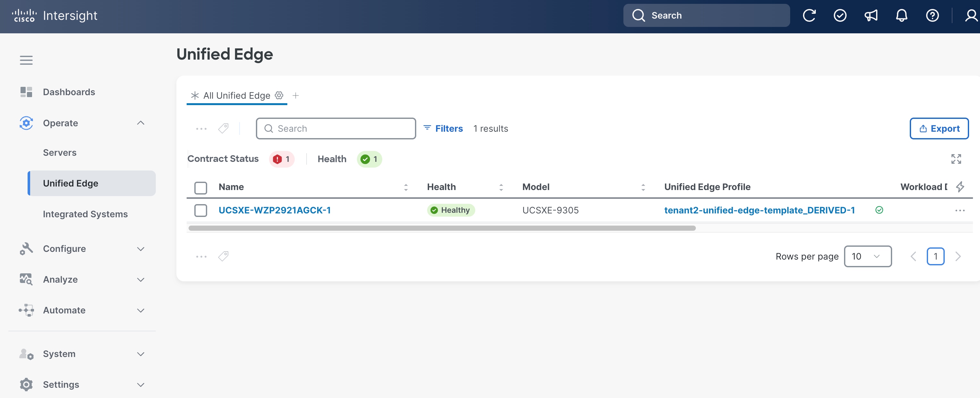
Task: Click the global Search field in header
Action: (706, 16)
